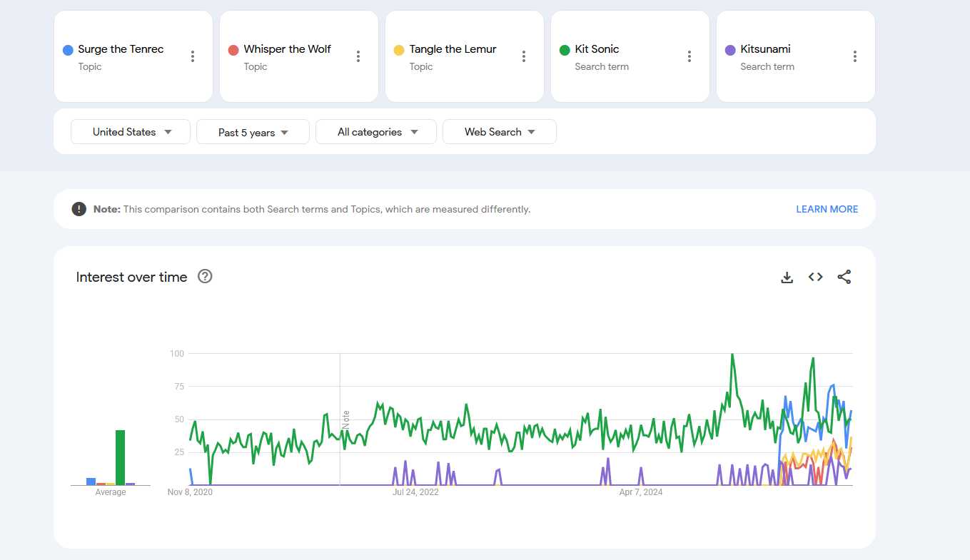Open options menu for Kitsunami
The image size is (970, 560).
click(x=855, y=56)
